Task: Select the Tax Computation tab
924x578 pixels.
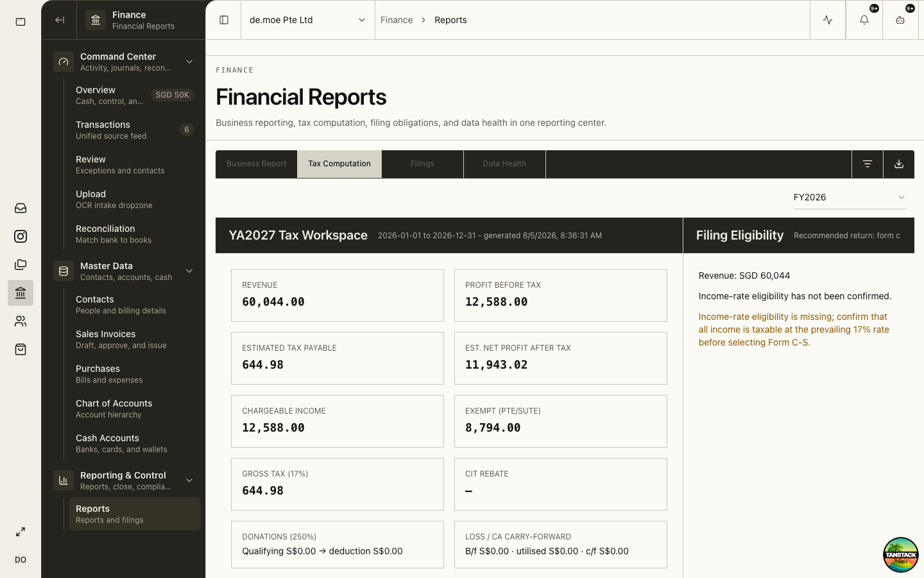Action: [339, 164]
